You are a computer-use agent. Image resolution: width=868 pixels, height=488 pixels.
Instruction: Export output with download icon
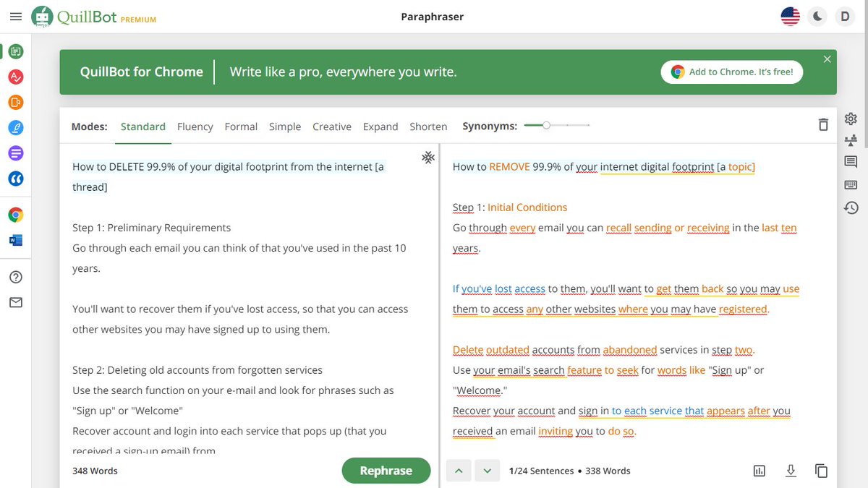tap(791, 471)
